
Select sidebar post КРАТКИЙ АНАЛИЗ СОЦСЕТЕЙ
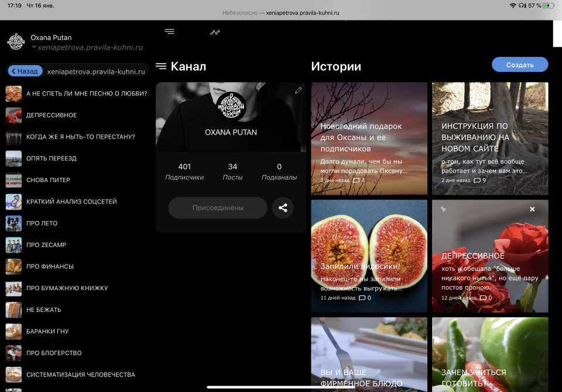pos(71,202)
